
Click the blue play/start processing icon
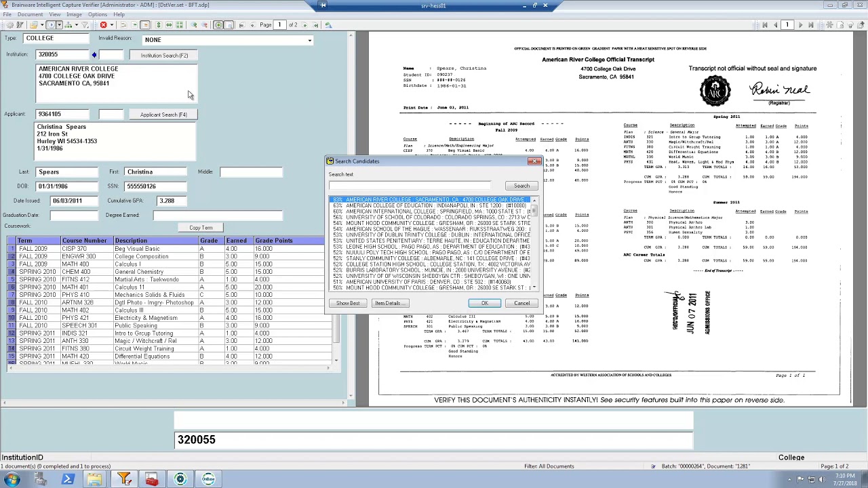coord(52,25)
